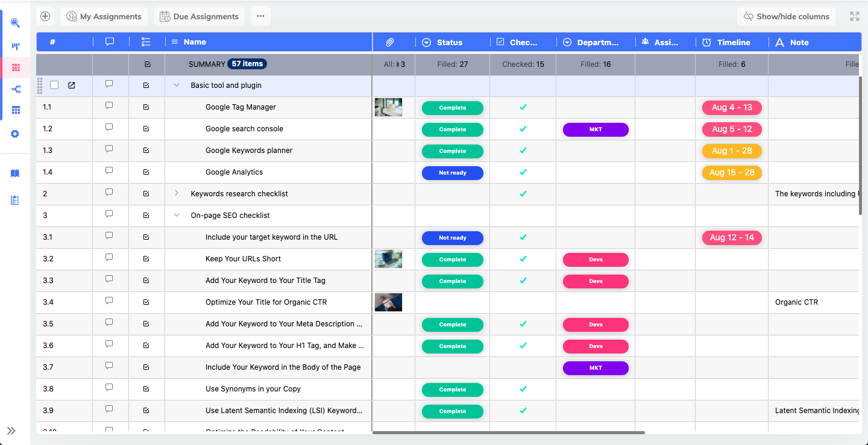The width and height of the screenshot is (868, 445).
Task: Click the comment column header icon
Action: [x=110, y=42]
